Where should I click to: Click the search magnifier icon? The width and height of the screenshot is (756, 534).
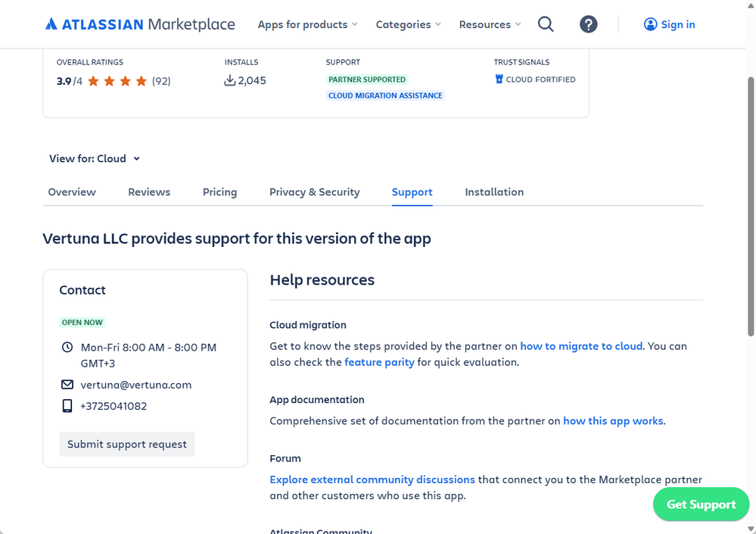(546, 24)
